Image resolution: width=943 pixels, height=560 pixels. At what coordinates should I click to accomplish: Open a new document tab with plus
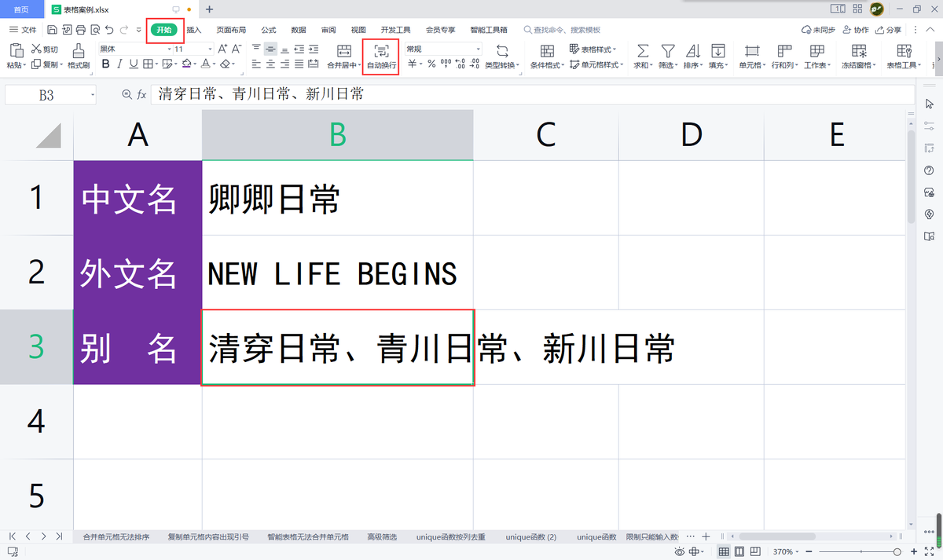tap(210, 9)
